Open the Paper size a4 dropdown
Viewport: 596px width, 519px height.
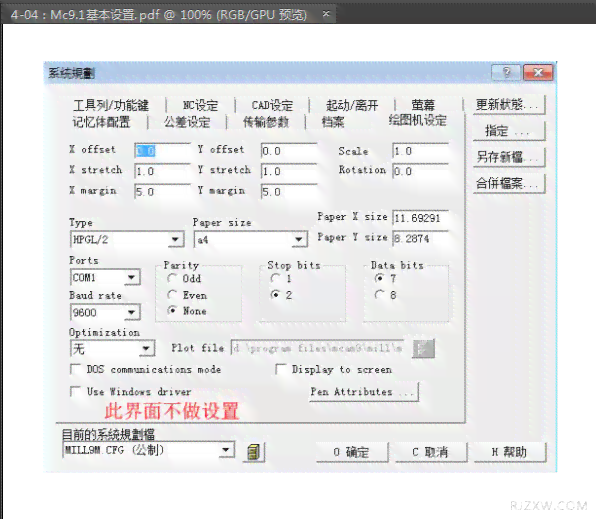pos(299,240)
